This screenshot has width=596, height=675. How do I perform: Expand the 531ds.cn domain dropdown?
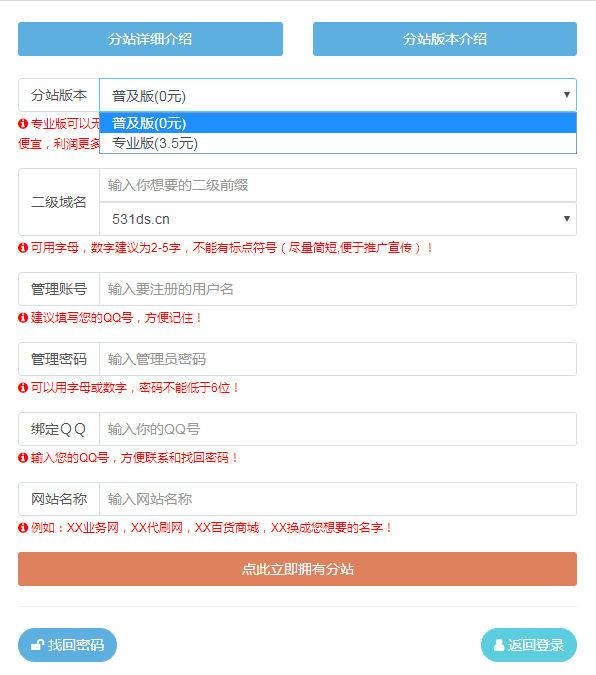(338, 219)
